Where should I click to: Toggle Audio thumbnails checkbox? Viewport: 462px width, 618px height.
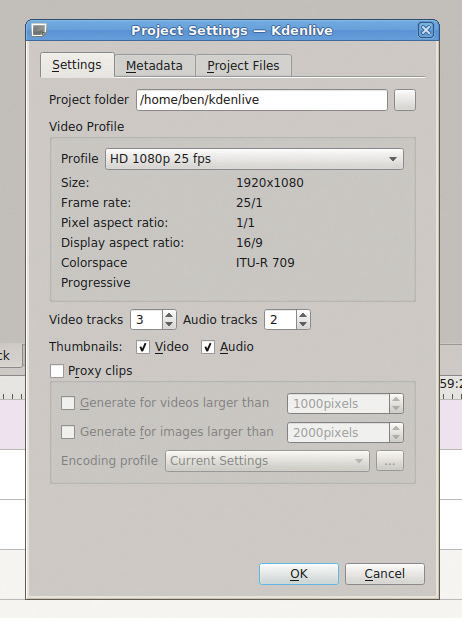click(208, 347)
